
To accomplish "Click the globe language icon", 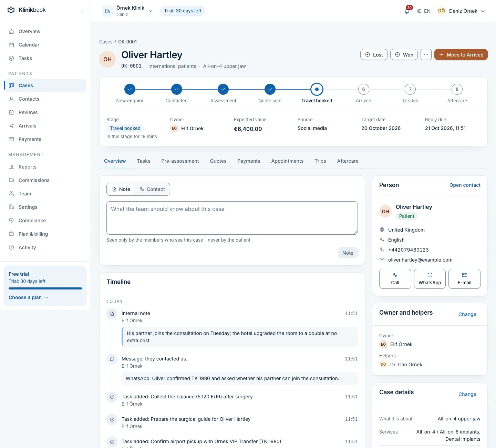I will click(419, 11).
